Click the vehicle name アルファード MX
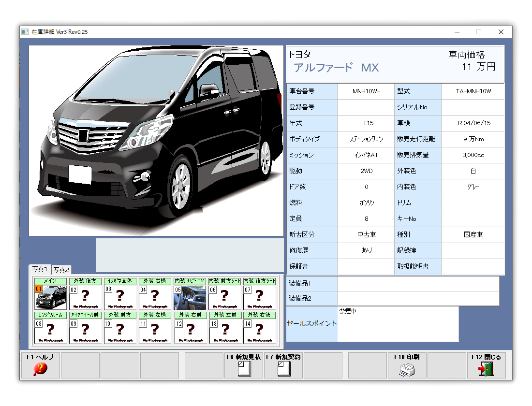The width and height of the screenshot is (532, 406). click(336, 68)
